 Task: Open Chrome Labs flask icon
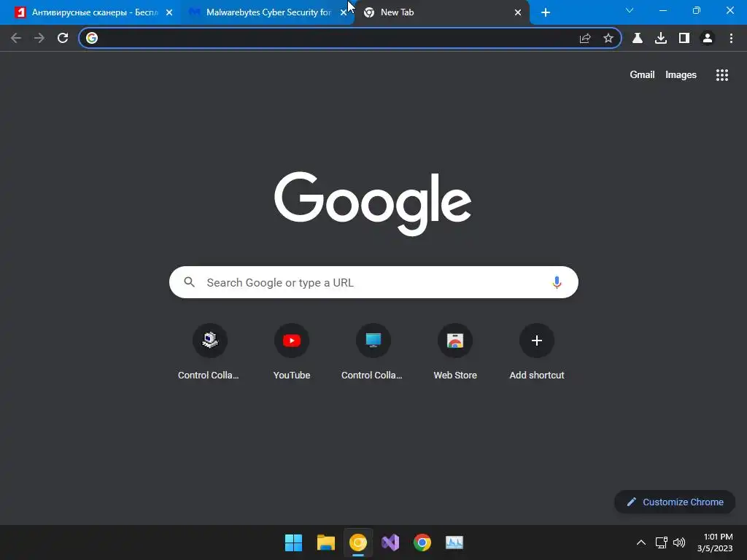coord(638,38)
